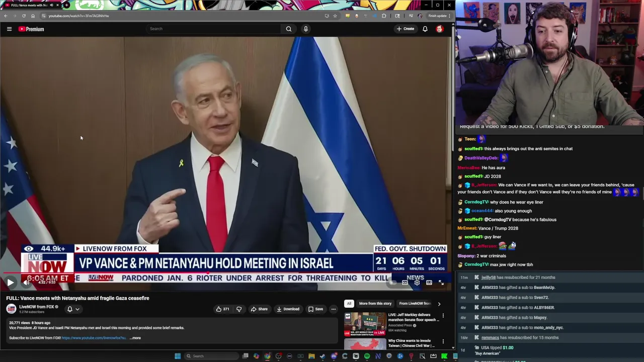This screenshot has width=644, height=362.
Task: Open the YouTube hamburger guide menu
Action: (x=9, y=29)
